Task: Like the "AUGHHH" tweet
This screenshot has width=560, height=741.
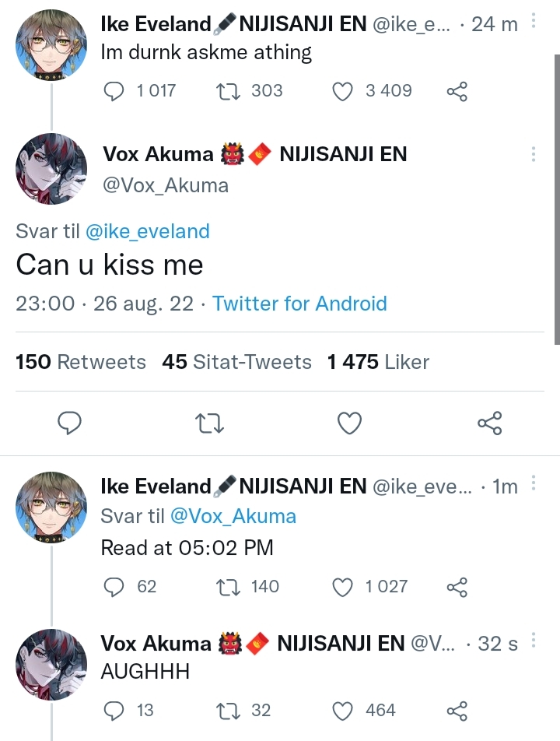Action: click(x=343, y=711)
